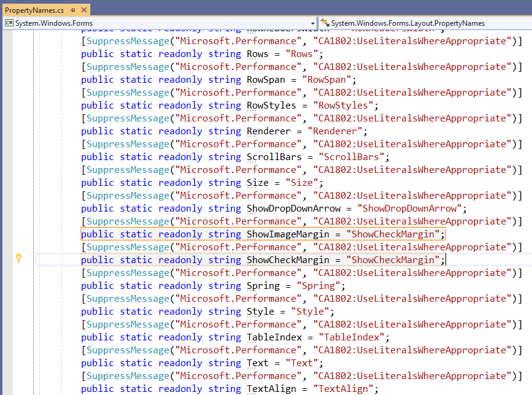Click the RowSpan field name
Viewport: 532px width, 395px height.
pyautogui.click(x=266, y=79)
